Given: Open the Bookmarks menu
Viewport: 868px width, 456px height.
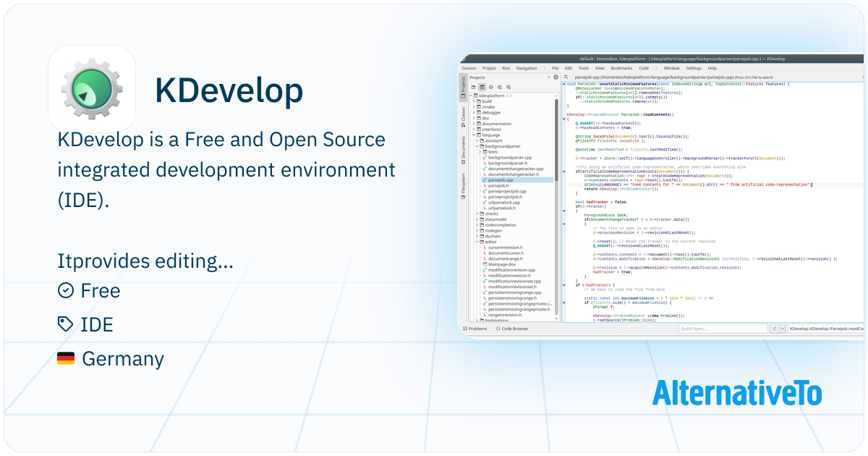Looking at the screenshot, I should pos(621,68).
